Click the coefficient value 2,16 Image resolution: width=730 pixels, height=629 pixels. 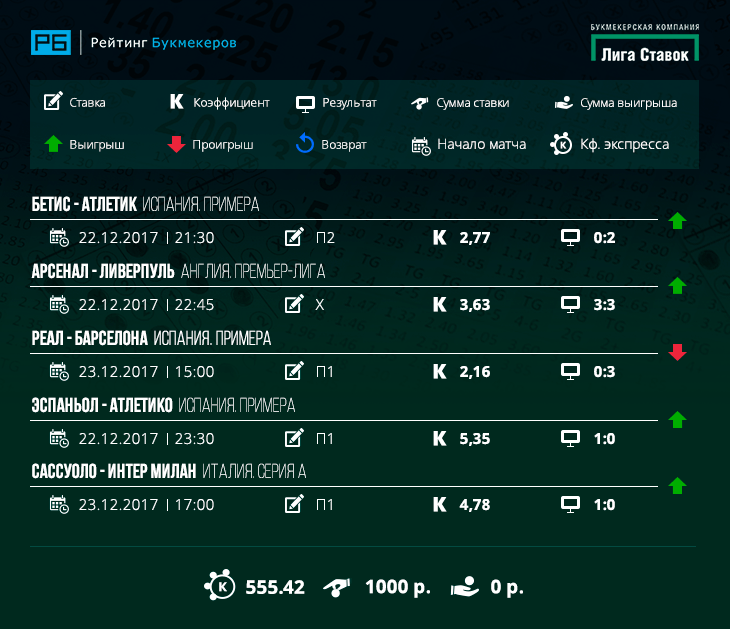click(475, 372)
